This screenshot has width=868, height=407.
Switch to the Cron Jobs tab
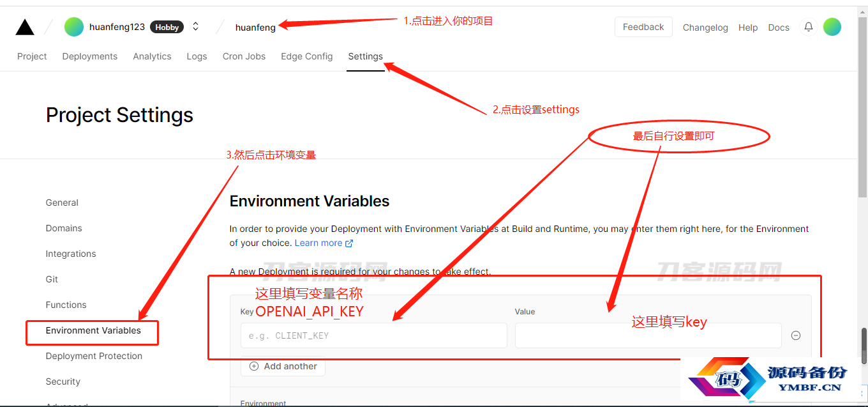coord(244,56)
